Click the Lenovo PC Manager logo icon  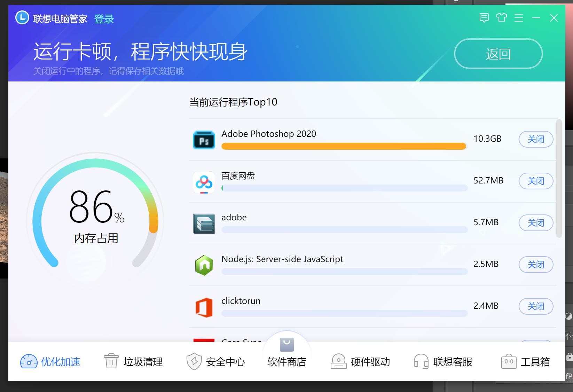point(22,18)
